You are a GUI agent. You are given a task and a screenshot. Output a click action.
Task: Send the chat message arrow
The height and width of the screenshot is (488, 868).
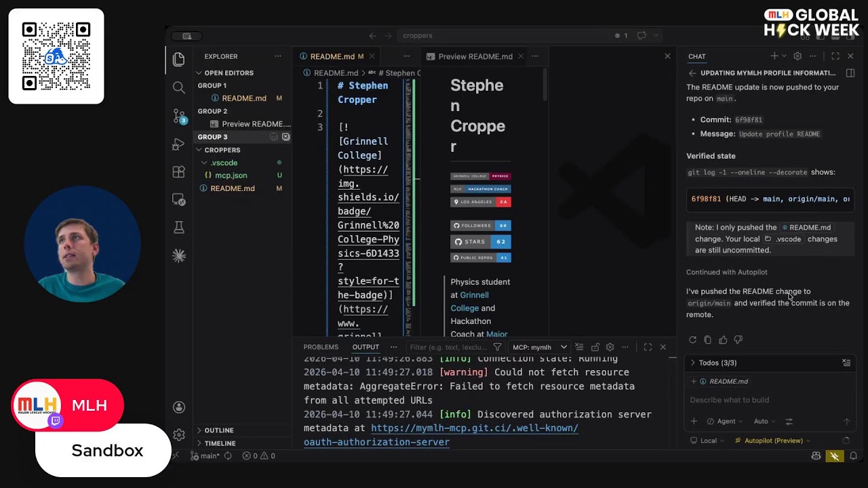click(x=846, y=421)
